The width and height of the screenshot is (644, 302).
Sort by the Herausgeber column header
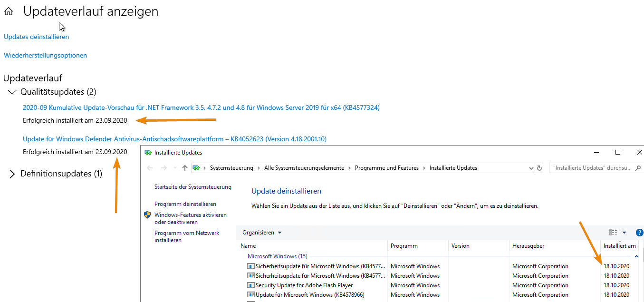point(555,246)
